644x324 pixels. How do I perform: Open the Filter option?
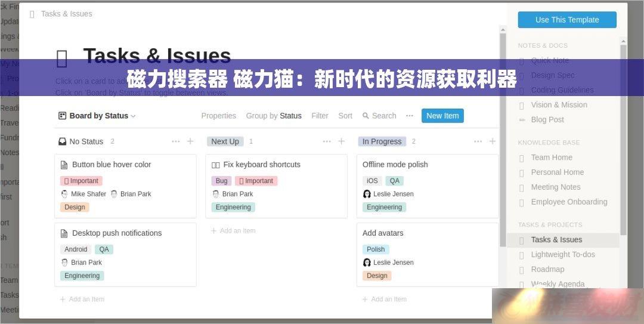320,116
